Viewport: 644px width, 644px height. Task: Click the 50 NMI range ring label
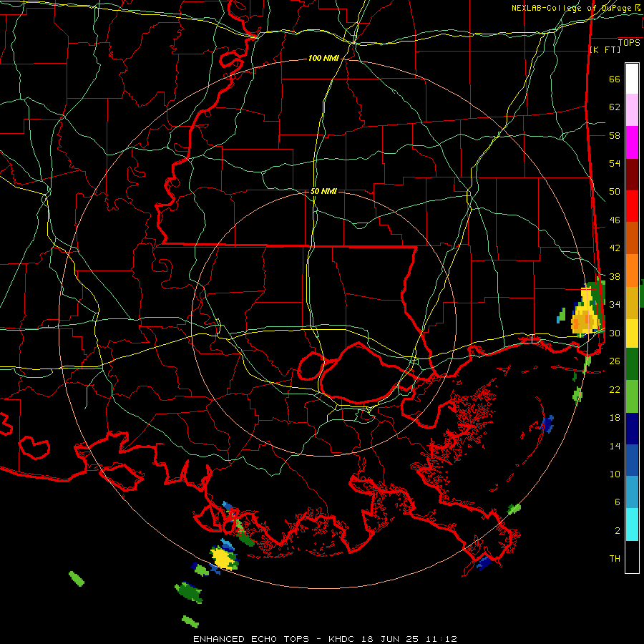pyautogui.click(x=323, y=191)
